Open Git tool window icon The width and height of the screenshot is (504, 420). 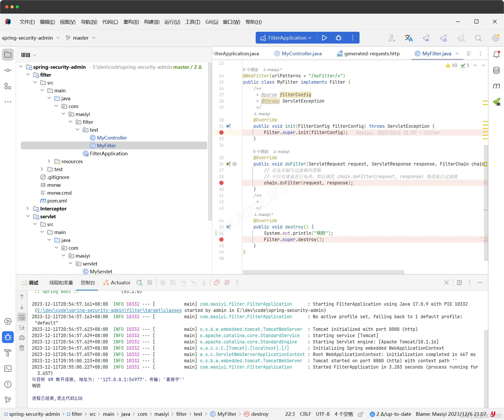pos(8,400)
